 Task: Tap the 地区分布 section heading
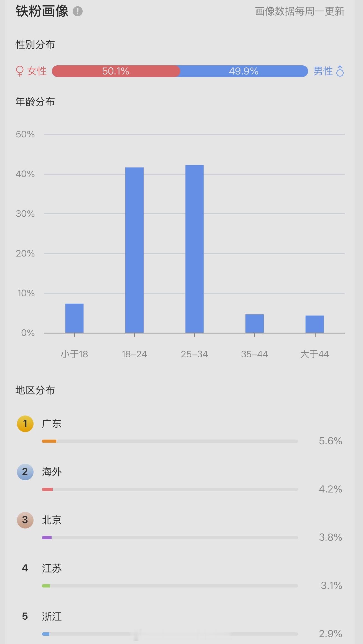(35, 390)
